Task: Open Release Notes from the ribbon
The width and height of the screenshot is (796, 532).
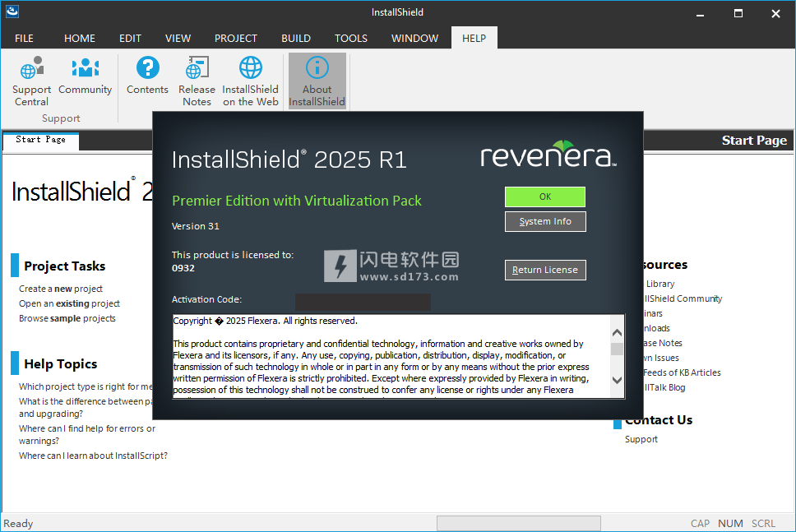Action: click(197, 81)
